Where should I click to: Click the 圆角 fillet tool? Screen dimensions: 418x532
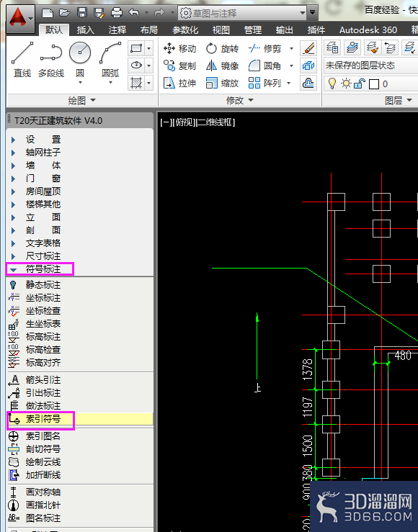click(264, 66)
